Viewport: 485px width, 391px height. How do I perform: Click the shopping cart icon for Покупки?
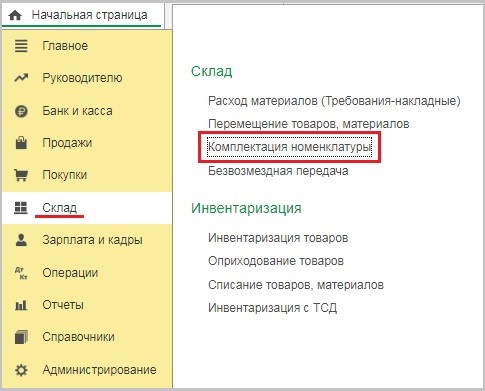(x=21, y=175)
